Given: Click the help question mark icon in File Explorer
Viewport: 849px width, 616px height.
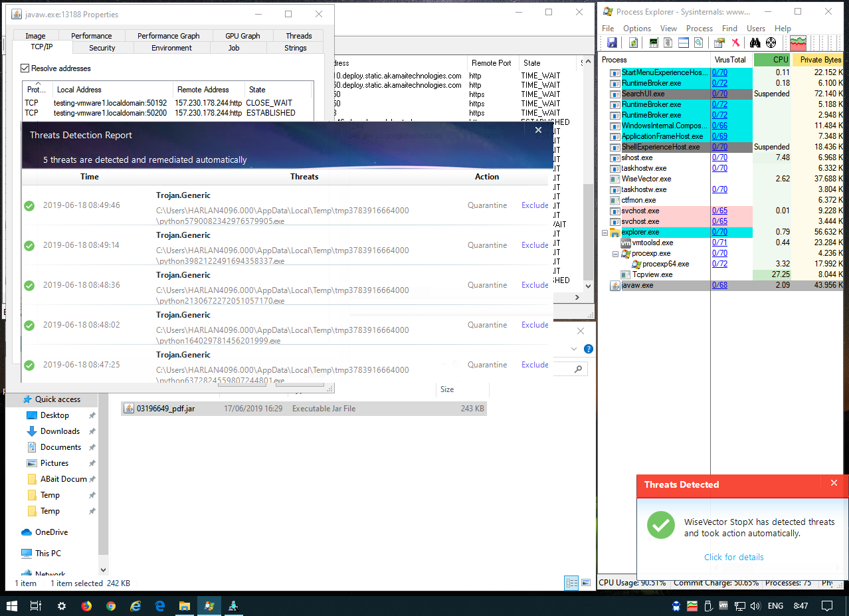Looking at the screenshot, I should [588, 349].
